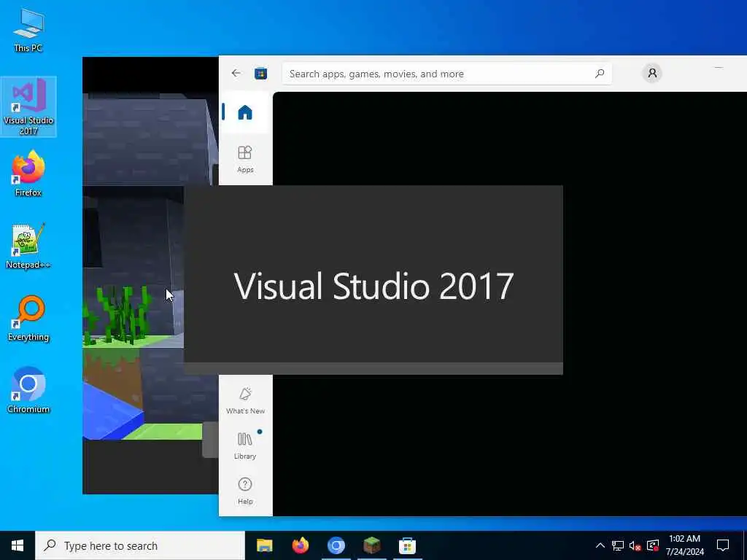Click the tray icon left of the clock
This screenshot has width=747, height=560.
(653, 545)
